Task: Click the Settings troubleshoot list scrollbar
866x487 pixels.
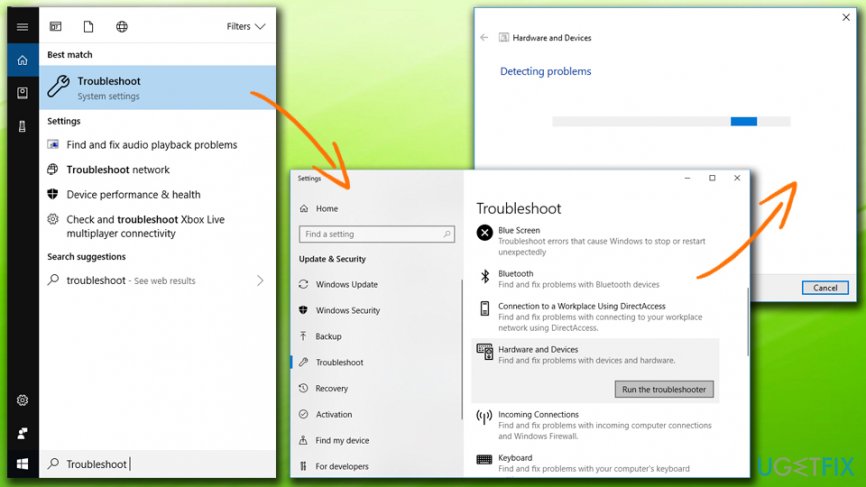Action: point(748,322)
